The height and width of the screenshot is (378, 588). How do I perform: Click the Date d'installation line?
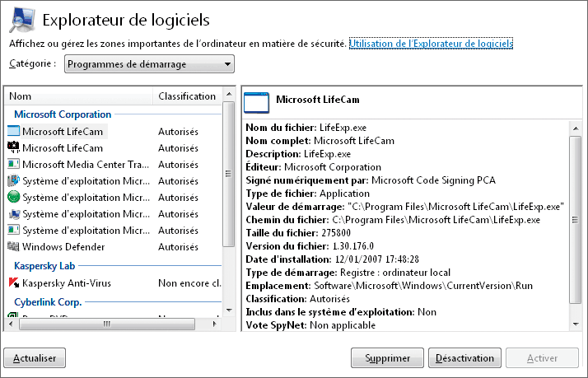click(332, 259)
